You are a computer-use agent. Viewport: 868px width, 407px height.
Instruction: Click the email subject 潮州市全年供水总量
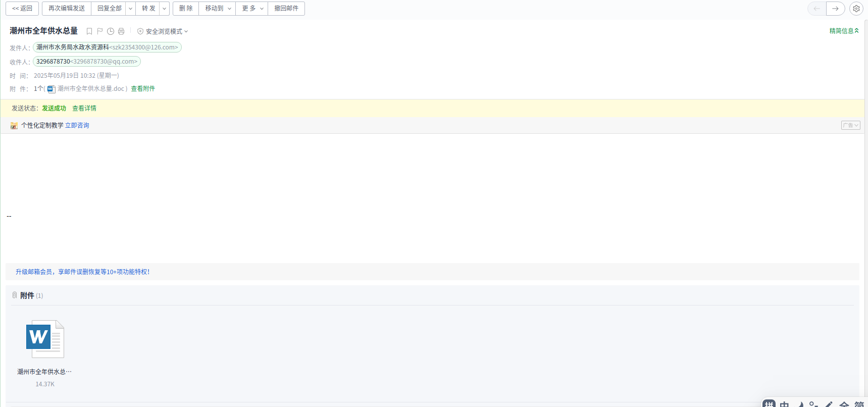pyautogui.click(x=43, y=31)
